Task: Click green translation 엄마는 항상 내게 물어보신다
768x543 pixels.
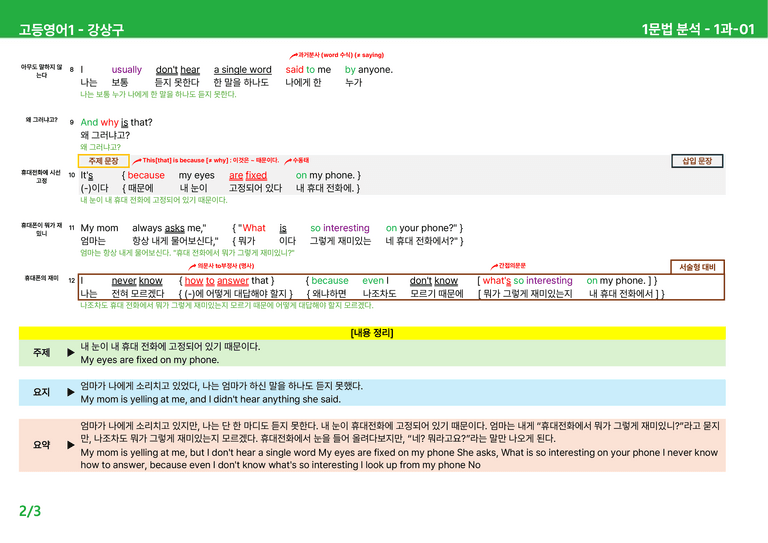Action: (x=187, y=253)
